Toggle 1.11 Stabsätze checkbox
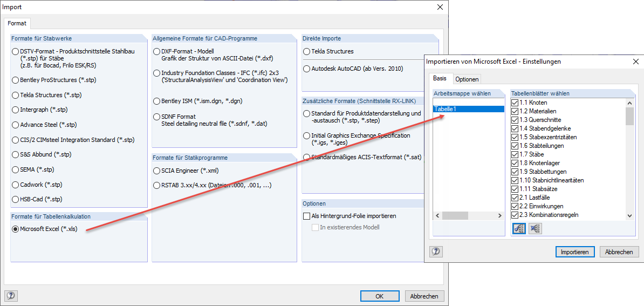This screenshot has height=306, width=644. point(515,189)
